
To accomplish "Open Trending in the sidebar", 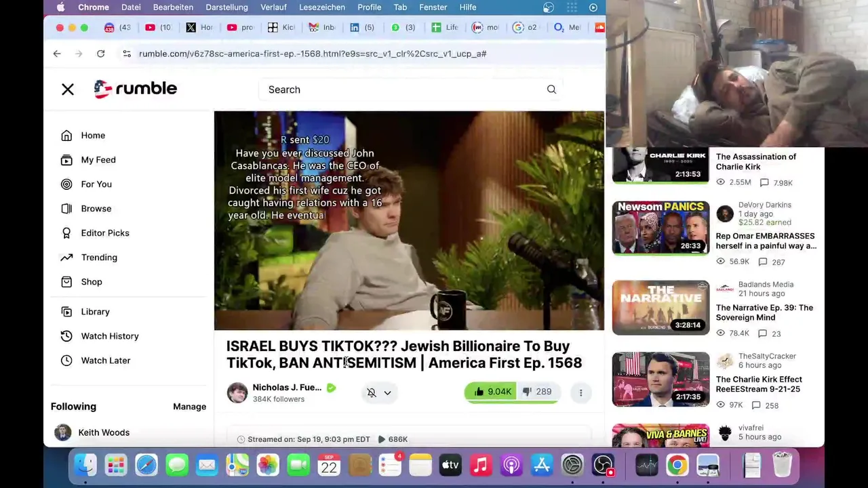I will [99, 258].
